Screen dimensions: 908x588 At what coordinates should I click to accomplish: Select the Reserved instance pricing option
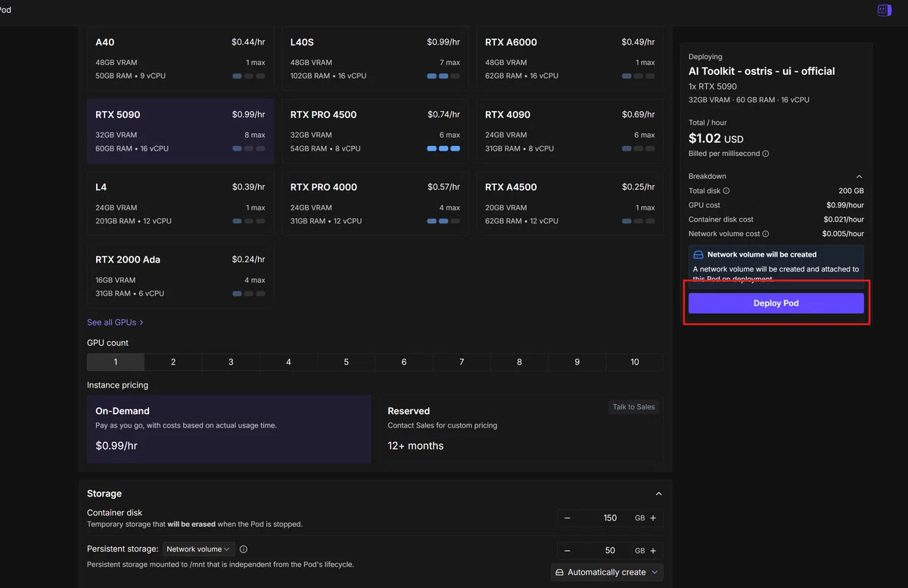tap(521, 429)
